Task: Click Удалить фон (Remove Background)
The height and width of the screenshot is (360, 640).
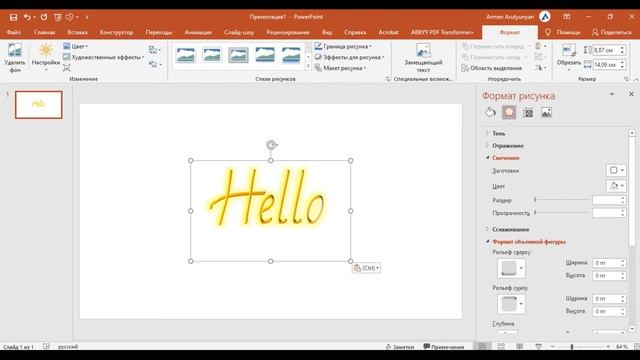Action: (15, 58)
